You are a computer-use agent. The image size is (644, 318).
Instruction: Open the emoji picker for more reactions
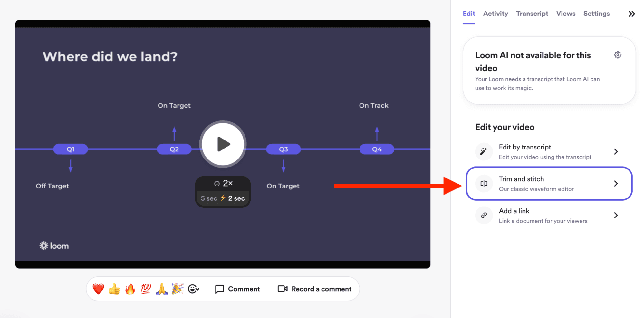click(x=194, y=289)
